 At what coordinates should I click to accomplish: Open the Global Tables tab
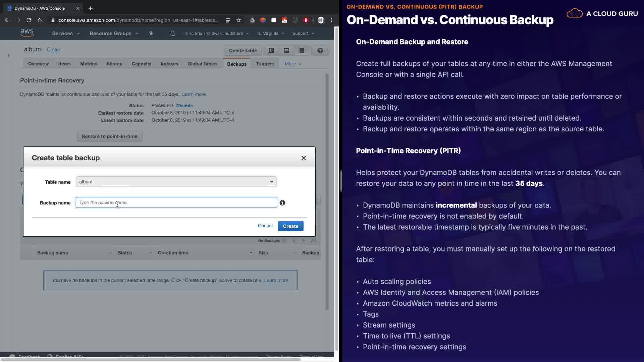point(202,64)
